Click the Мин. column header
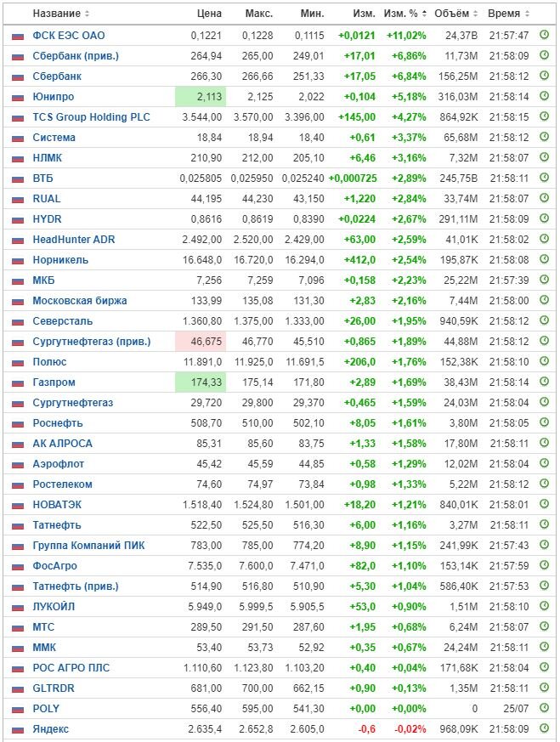This screenshot has width=560, height=742. [312, 14]
